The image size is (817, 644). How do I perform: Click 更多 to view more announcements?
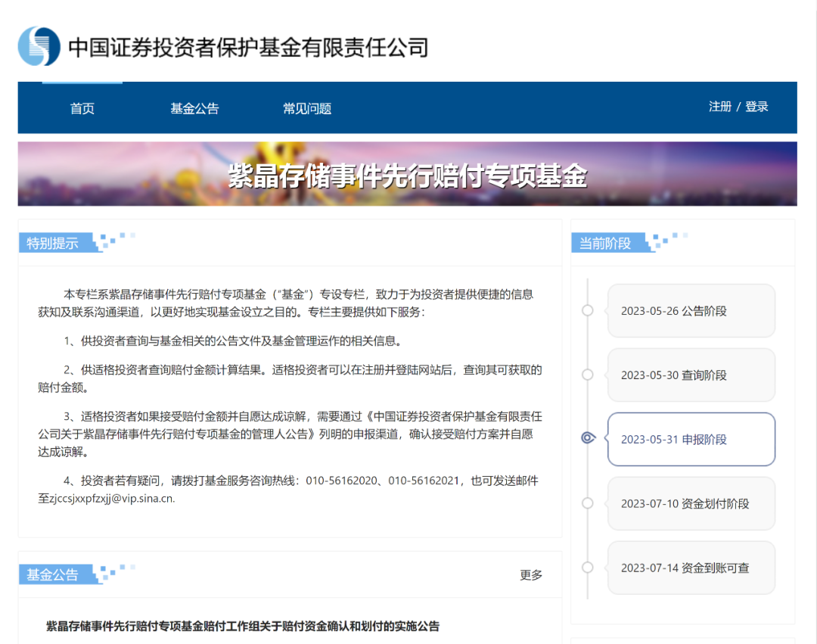click(x=531, y=575)
